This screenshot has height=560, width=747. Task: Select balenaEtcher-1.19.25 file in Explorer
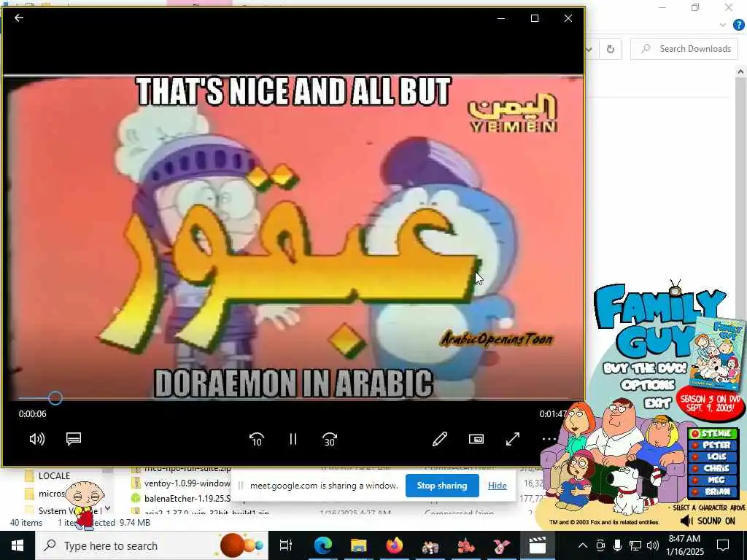187,498
